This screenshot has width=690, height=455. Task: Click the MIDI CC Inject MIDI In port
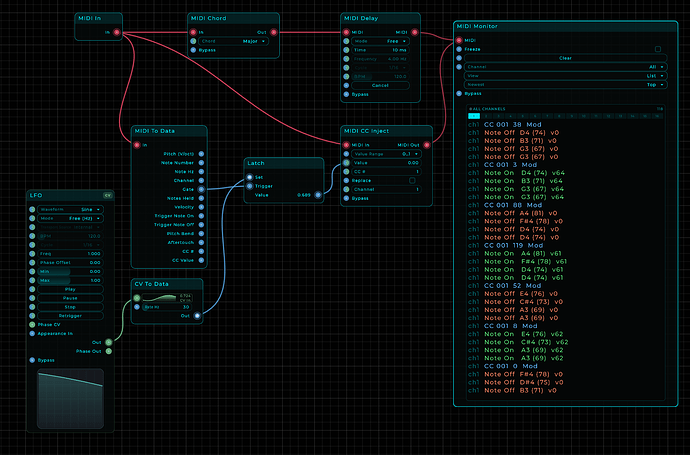pyautogui.click(x=346, y=145)
